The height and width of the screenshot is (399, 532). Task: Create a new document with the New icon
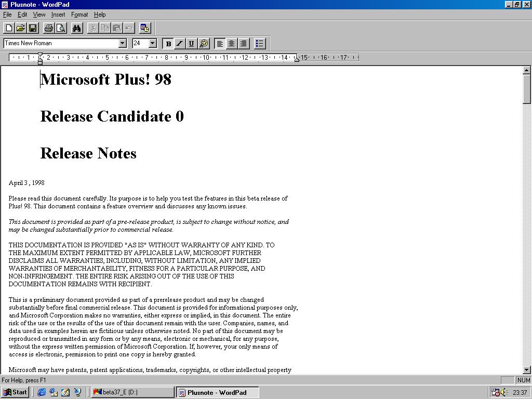tap(9, 28)
